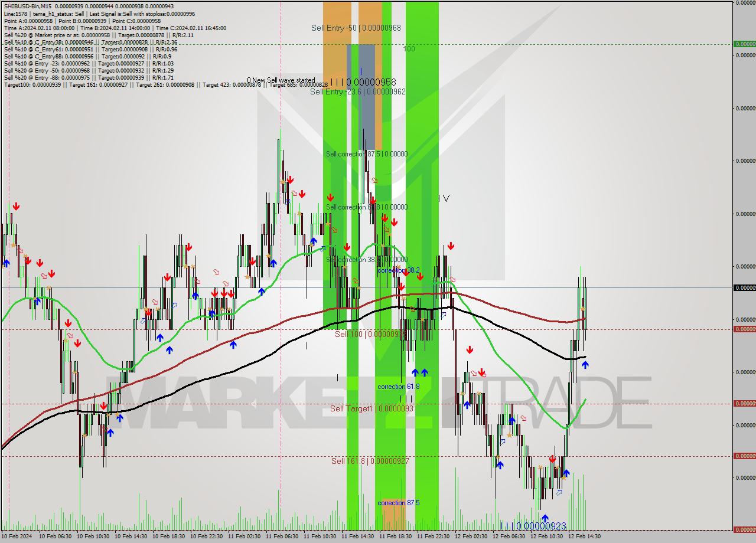This screenshot has height=543, width=756.
Task: Click the 'Sell Entry -23.6 | 0.00000962' label
Action: click(358, 91)
